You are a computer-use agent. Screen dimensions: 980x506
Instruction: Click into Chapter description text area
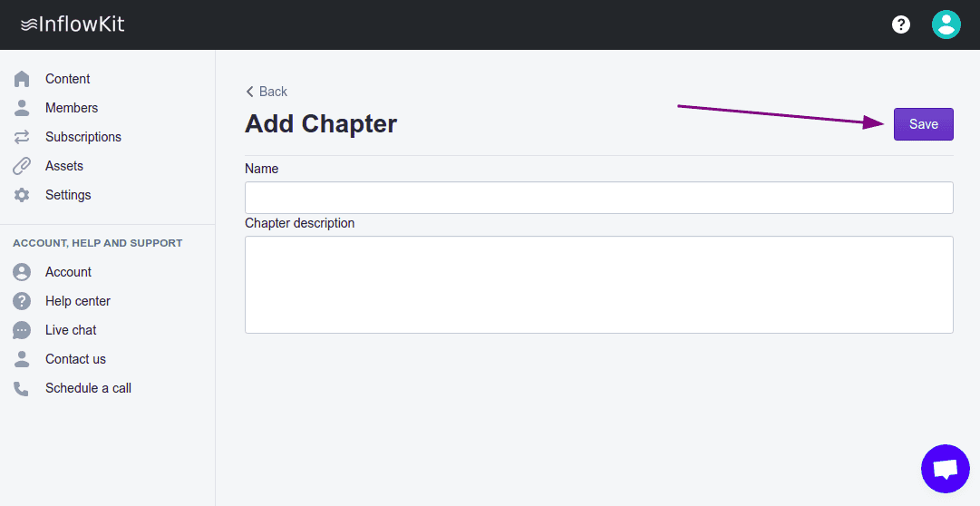pos(598,285)
